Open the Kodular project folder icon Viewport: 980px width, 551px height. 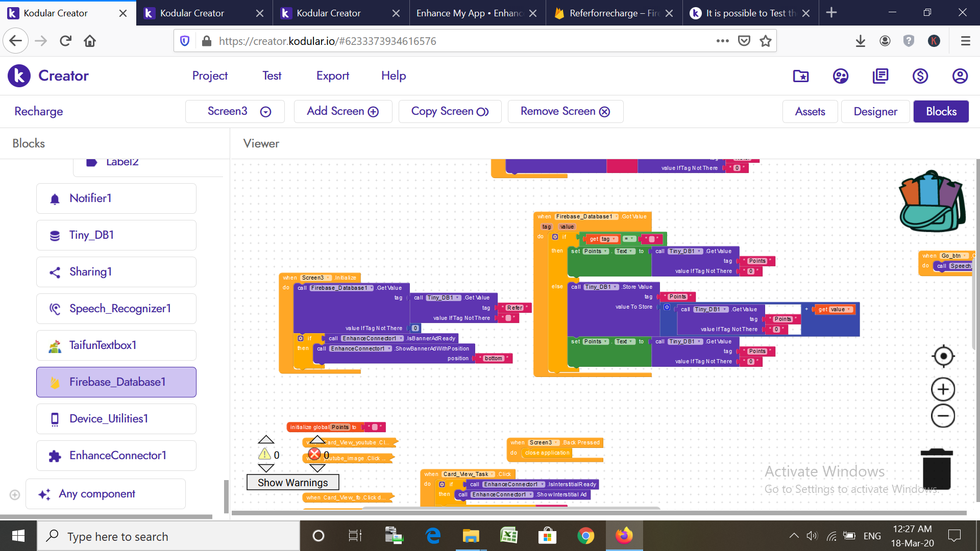801,76
